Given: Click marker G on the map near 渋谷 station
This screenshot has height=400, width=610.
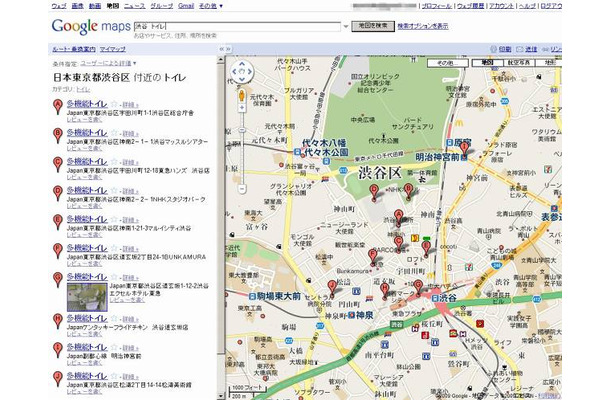Looking at the screenshot, I should 418,288.
